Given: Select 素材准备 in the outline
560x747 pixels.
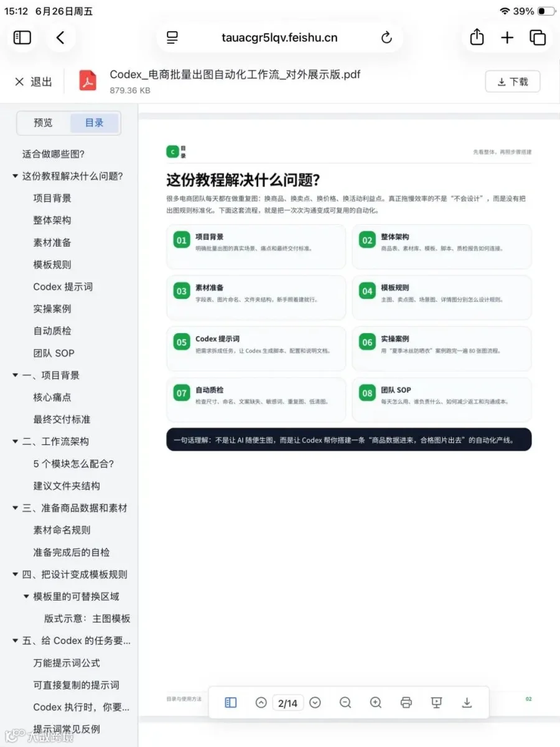Looking at the screenshot, I should [52, 242].
